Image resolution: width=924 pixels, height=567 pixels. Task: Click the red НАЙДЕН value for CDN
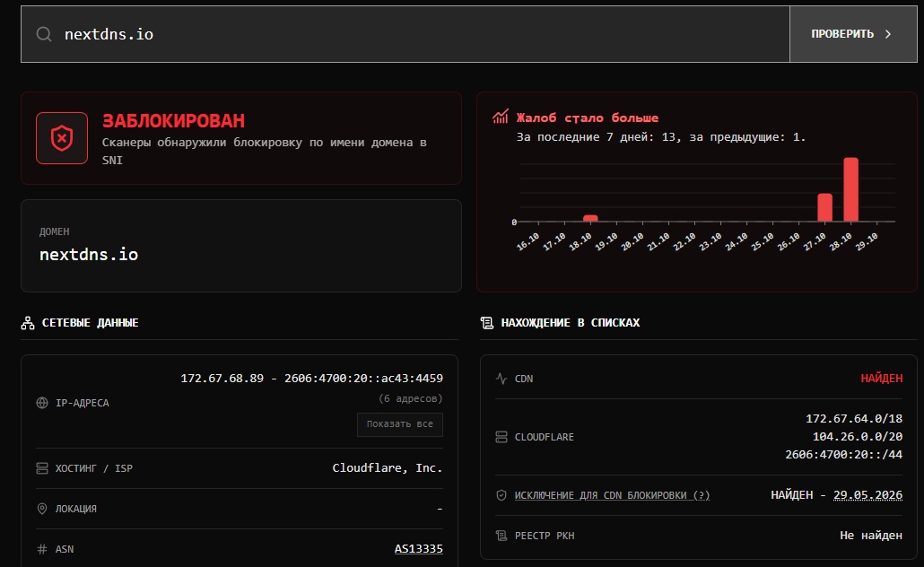click(882, 379)
